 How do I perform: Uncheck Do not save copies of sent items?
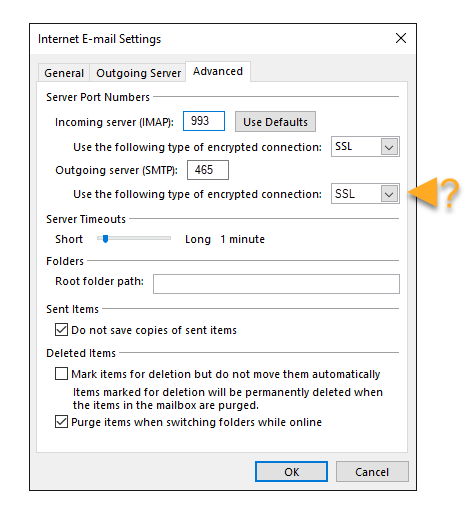pos(61,330)
